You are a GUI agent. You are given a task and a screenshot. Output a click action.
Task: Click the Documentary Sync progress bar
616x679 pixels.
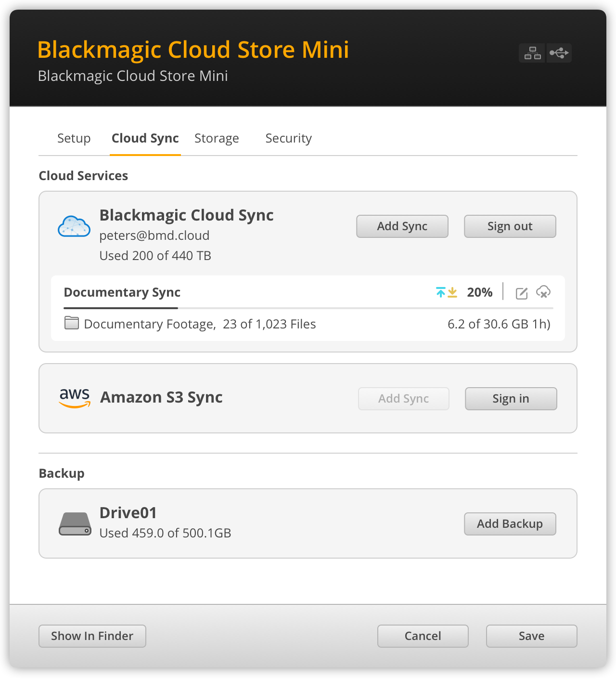(120, 308)
